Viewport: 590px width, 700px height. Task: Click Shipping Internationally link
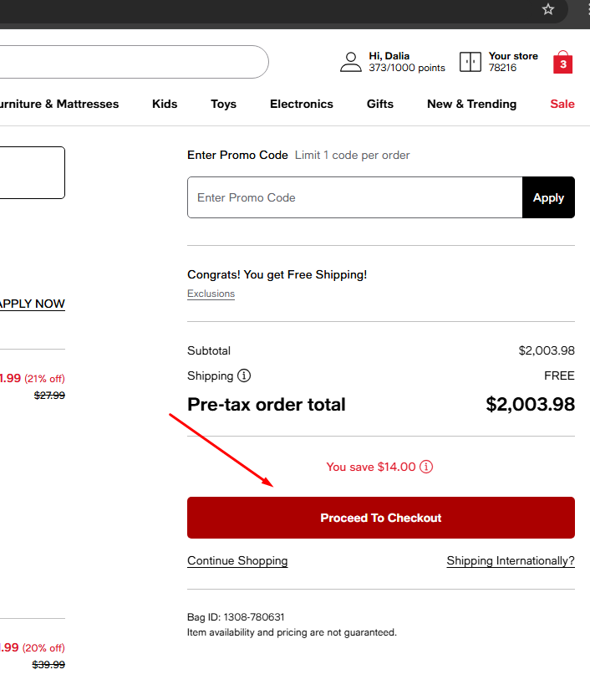pos(511,560)
